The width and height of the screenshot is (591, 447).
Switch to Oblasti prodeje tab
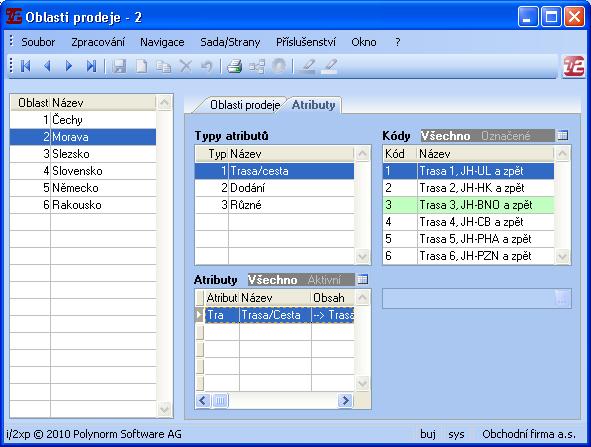coord(245,105)
